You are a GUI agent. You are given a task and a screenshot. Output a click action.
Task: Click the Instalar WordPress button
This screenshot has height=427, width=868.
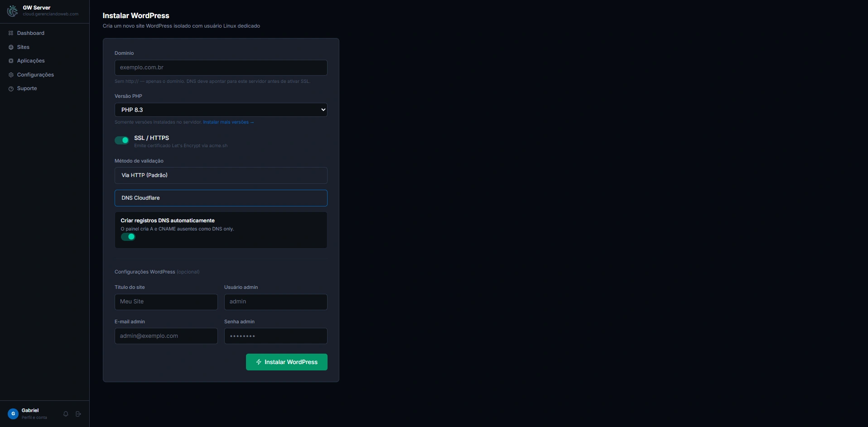pyautogui.click(x=286, y=362)
